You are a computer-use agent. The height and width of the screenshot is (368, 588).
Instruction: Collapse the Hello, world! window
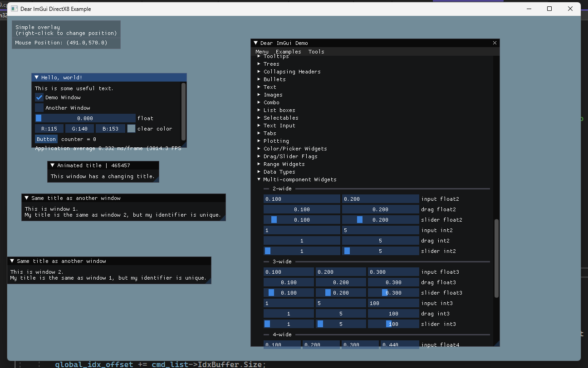coord(37,77)
